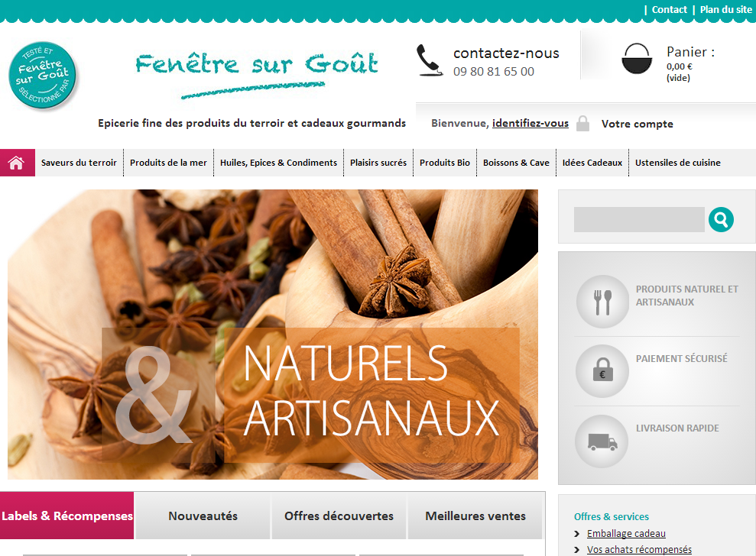
Task: Open Saveurs du terroir menu
Action: point(79,163)
